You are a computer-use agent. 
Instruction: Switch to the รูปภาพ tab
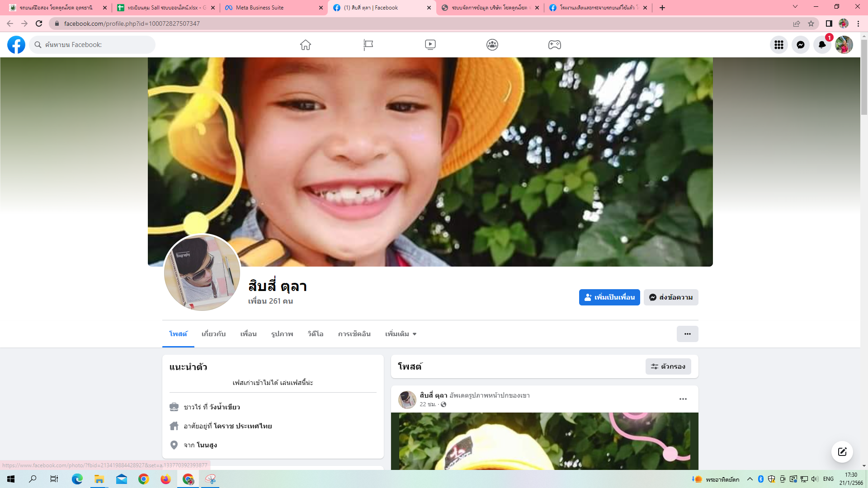pos(282,334)
